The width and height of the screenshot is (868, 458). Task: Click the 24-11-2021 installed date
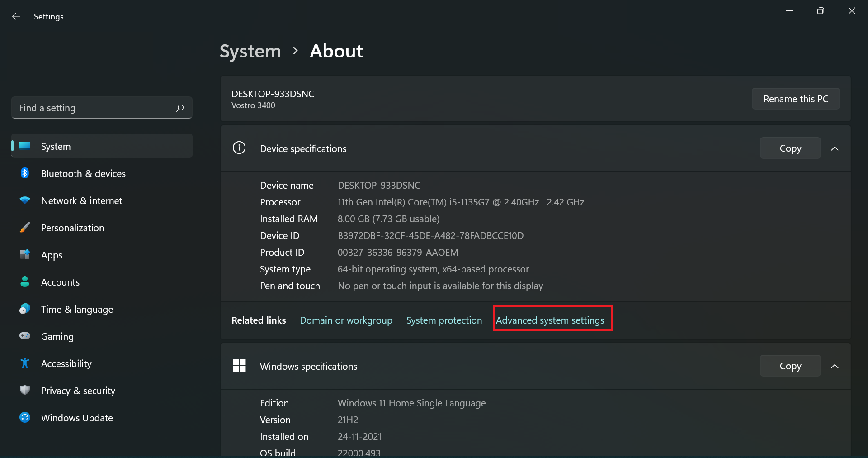359,437
